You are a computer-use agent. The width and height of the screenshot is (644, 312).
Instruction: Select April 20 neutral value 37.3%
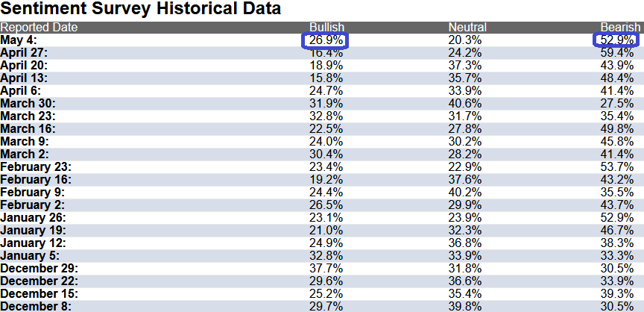pos(465,66)
